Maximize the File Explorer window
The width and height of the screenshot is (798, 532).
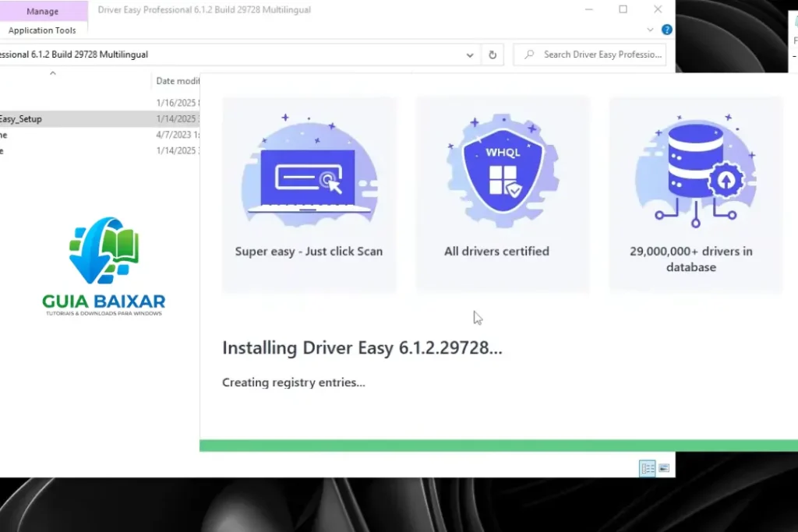623,9
